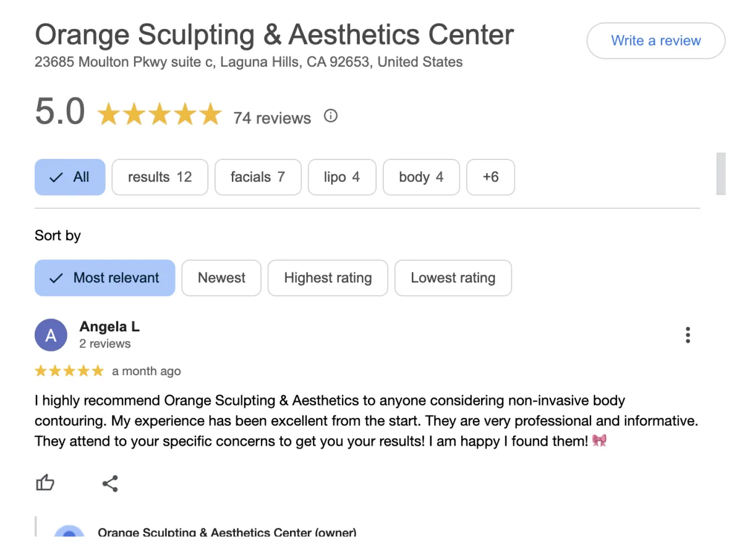This screenshot has width=742, height=560.
Task: Select the All reviews filter chip
Action: [70, 177]
